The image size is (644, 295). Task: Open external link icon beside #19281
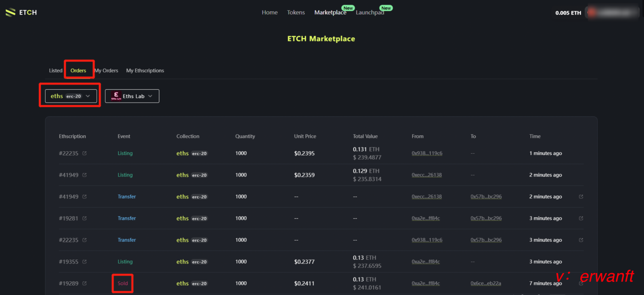tap(85, 219)
